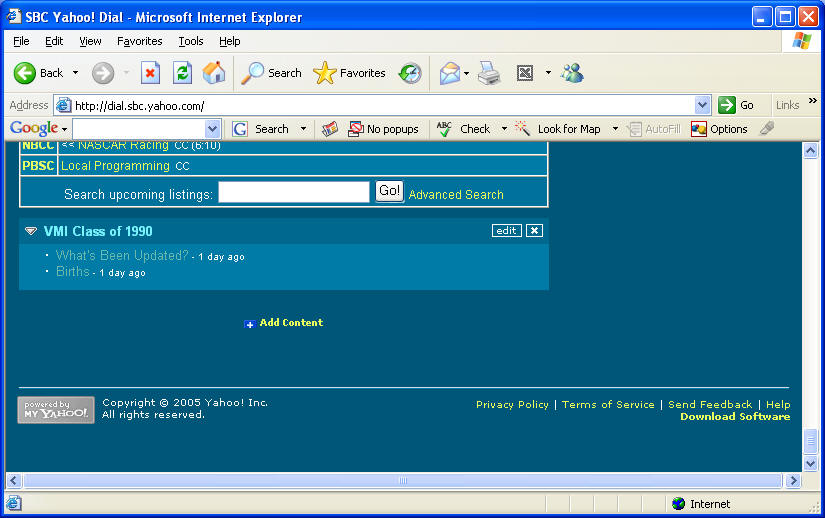Click the Go! listings search button

[389, 191]
